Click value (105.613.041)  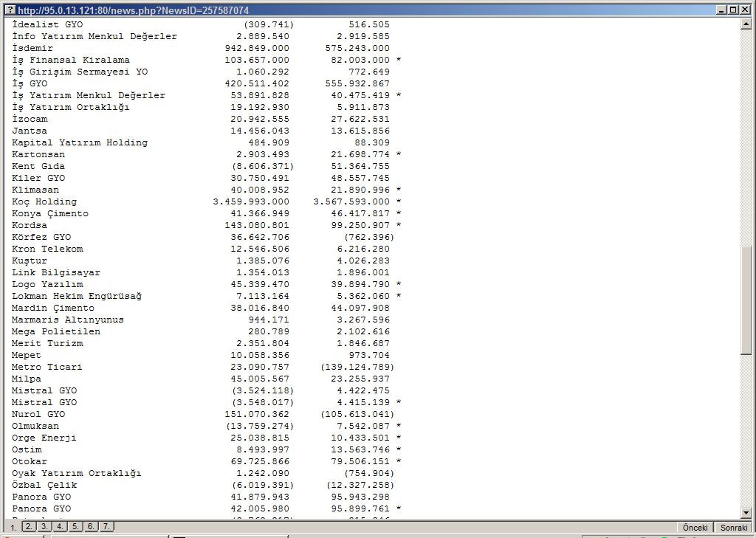357,414
